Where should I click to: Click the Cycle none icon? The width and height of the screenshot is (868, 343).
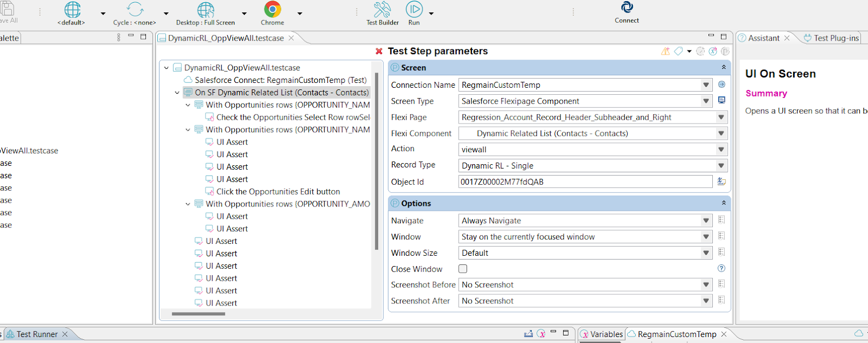(x=135, y=10)
